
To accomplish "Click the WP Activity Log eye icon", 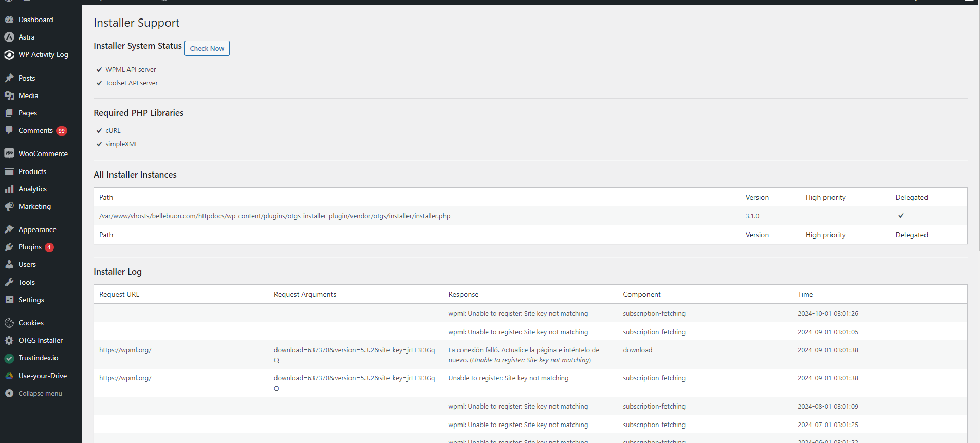I will (x=9, y=54).
